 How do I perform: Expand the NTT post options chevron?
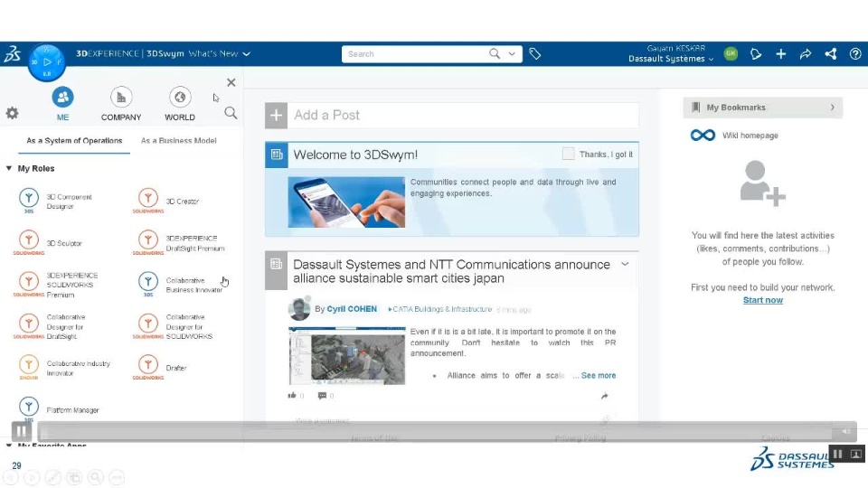625,264
